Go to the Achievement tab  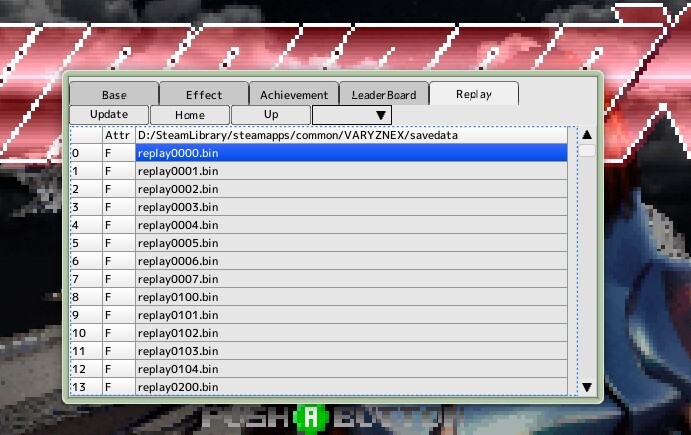(x=294, y=94)
